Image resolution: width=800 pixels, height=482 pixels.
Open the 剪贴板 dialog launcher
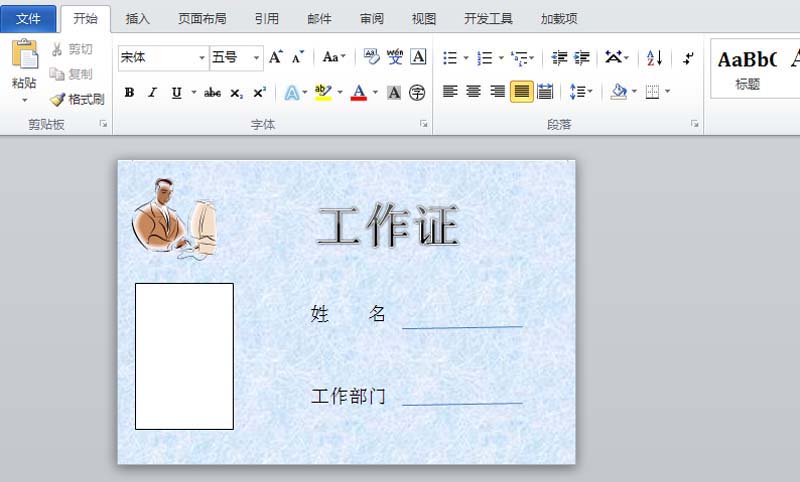pyautogui.click(x=104, y=123)
